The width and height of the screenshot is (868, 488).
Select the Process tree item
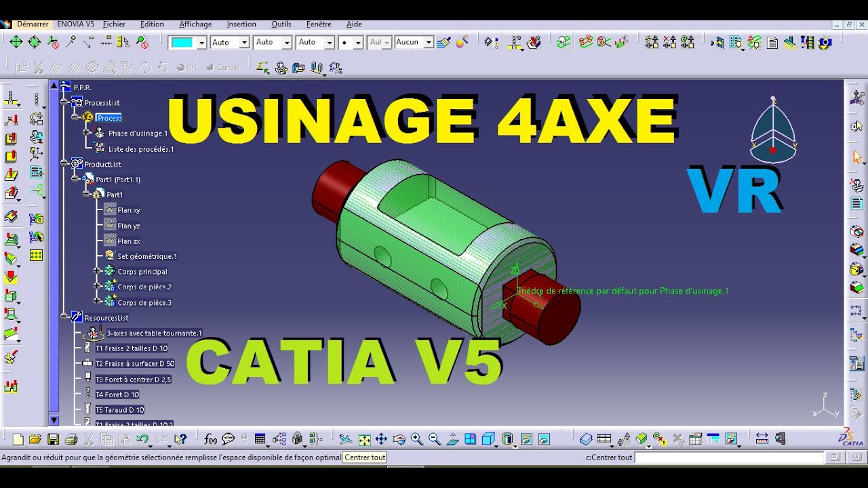108,118
